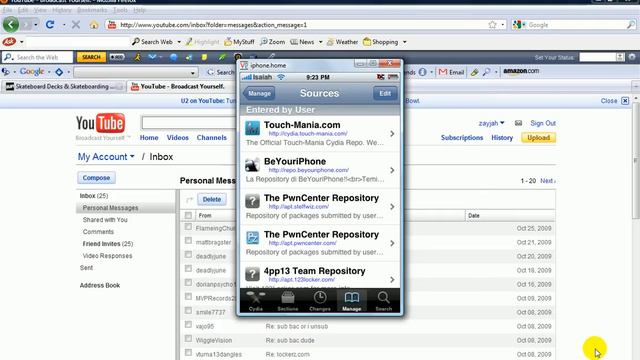Check the MVPRecords message checkbox
This screenshot has height=360, width=640.
pos(188,297)
